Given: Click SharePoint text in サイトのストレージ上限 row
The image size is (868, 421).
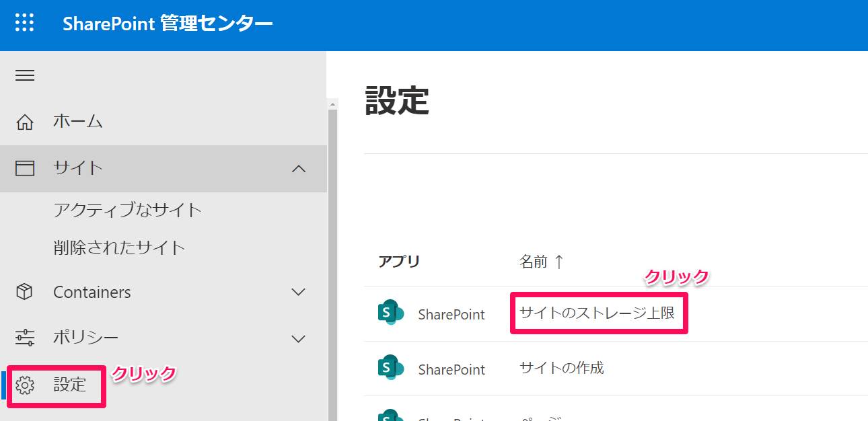Looking at the screenshot, I should pyautogui.click(x=451, y=315).
